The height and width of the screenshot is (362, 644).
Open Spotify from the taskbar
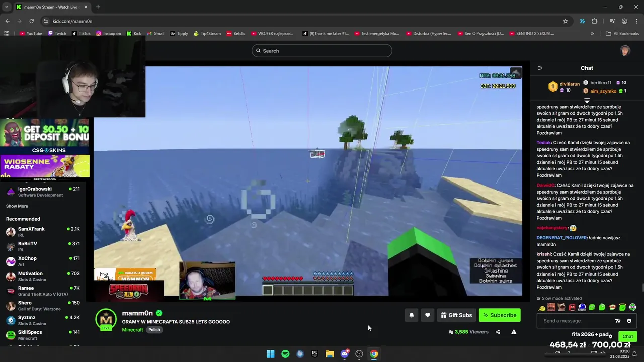coord(285,354)
